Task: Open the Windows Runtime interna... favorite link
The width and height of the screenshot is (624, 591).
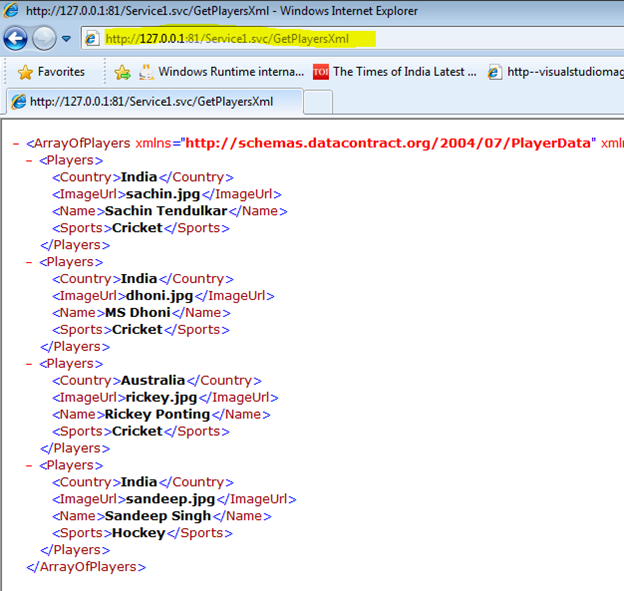Action: [x=222, y=72]
